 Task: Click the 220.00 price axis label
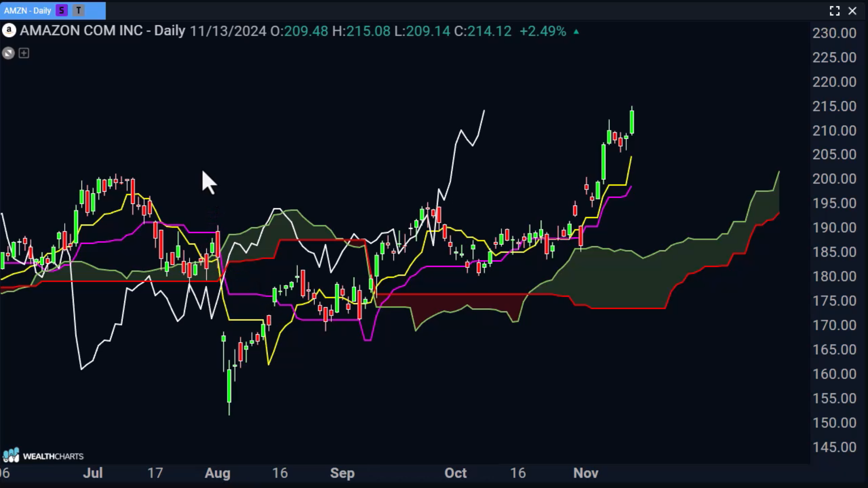834,82
